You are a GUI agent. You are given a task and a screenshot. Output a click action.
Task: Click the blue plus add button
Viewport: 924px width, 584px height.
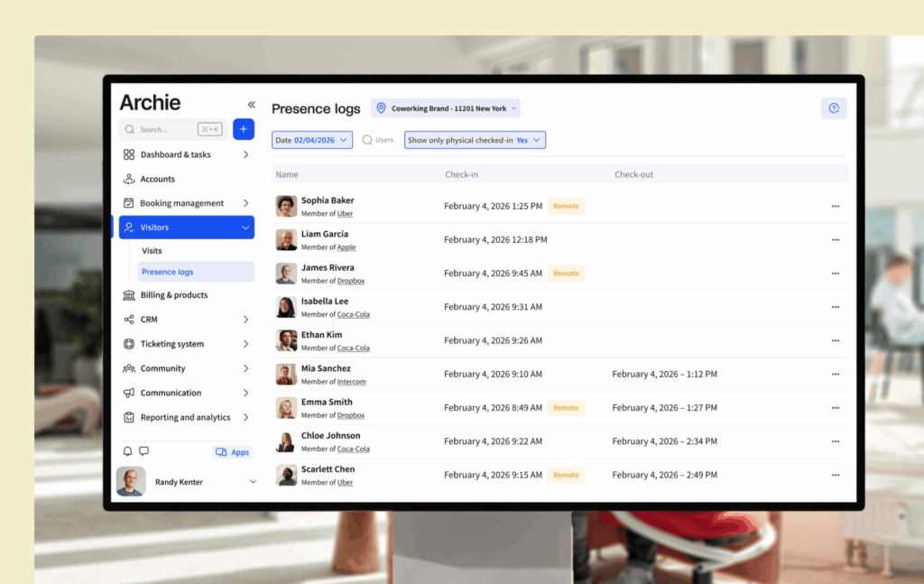244,129
